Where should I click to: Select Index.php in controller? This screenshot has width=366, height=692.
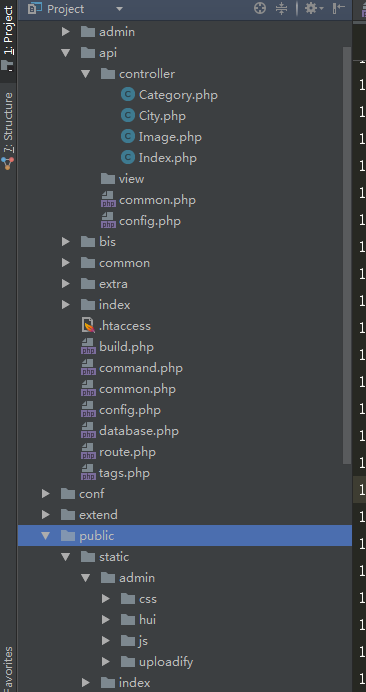coord(159,158)
